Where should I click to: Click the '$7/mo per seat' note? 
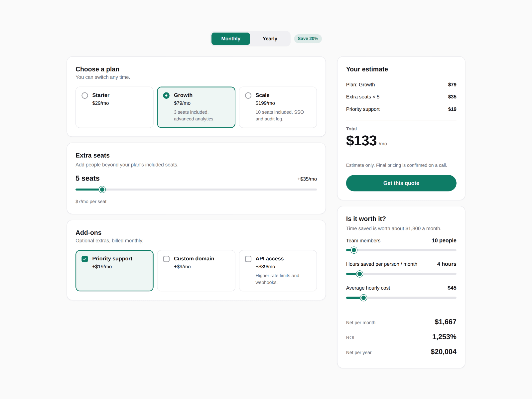(91, 201)
